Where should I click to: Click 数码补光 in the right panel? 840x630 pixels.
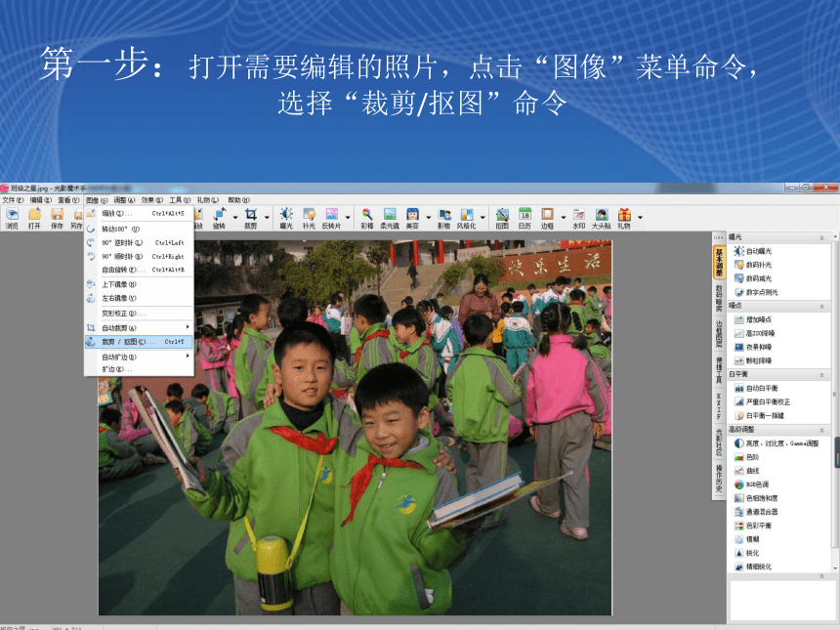(x=753, y=265)
